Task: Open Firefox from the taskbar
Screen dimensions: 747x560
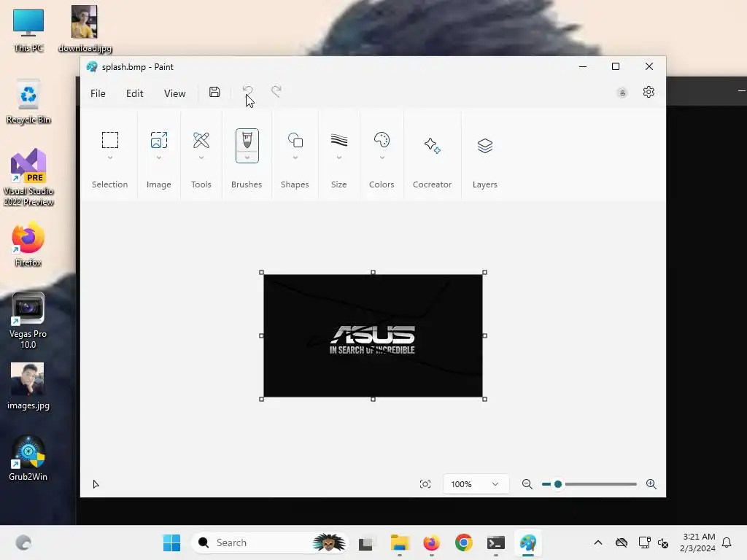Action: click(432, 542)
